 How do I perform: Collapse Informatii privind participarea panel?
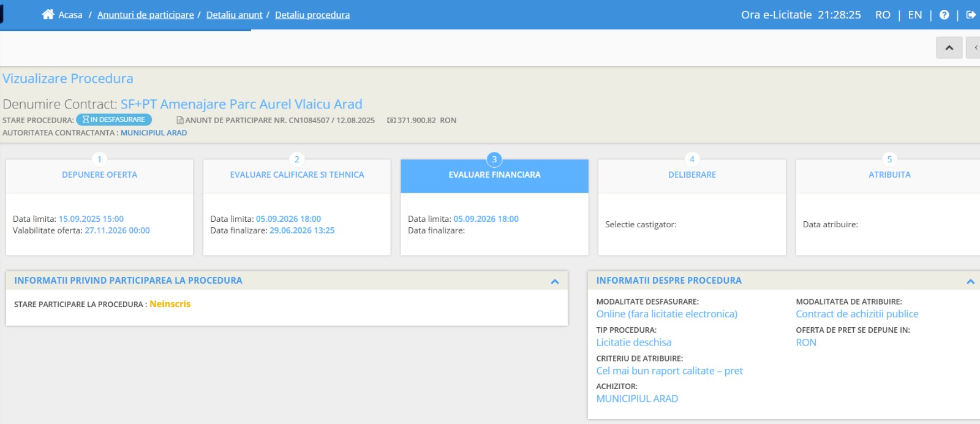(555, 281)
